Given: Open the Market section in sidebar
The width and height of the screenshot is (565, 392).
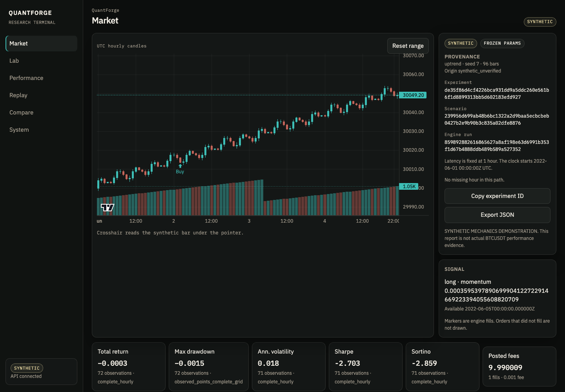Looking at the screenshot, I should coord(41,44).
